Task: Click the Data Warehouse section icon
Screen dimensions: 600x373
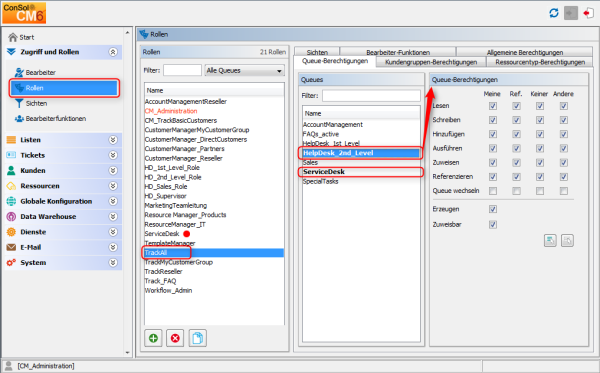Action: pyautogui.click(x=11, y=217)
